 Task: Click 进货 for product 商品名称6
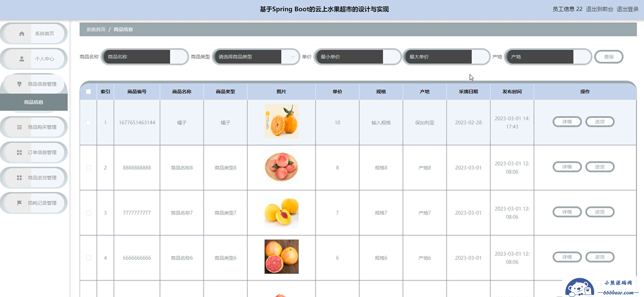(600, 257)
